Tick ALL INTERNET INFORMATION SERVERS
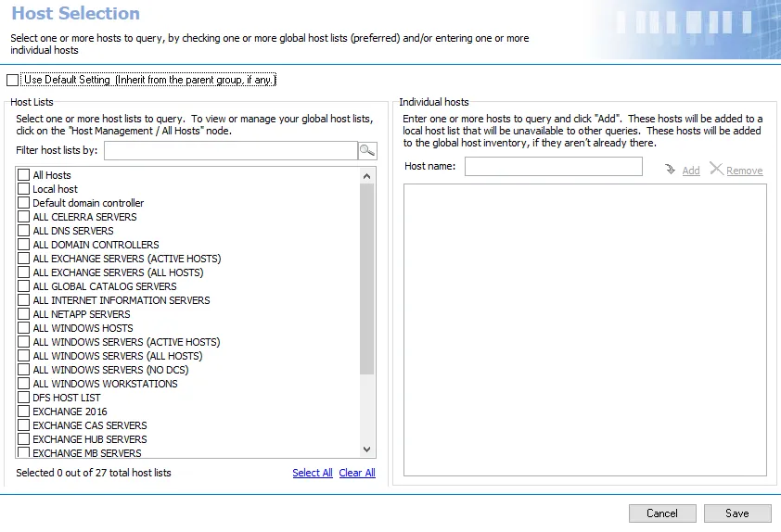Screen dimensions: 781x532 click(23, 300)
